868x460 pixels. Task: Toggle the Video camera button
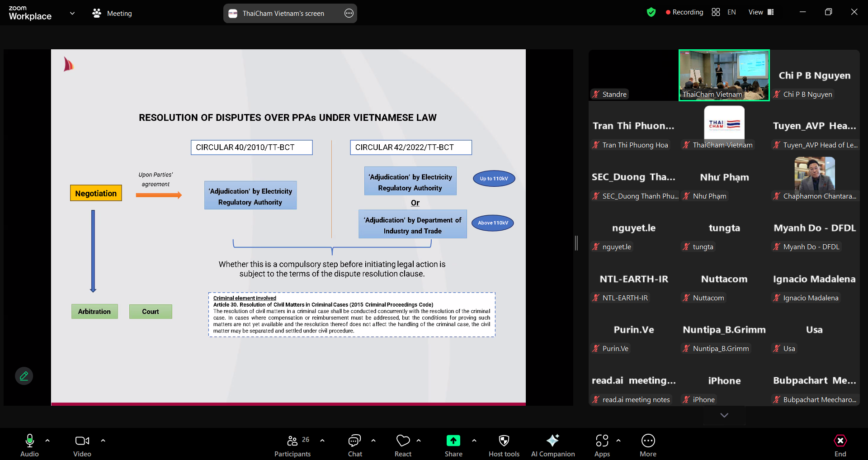coord(82,445)
